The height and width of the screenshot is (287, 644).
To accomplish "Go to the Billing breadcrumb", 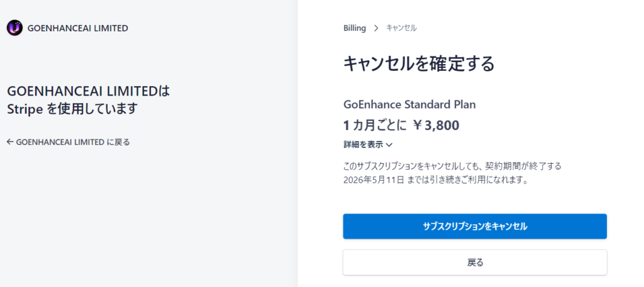I will [354, 28].
